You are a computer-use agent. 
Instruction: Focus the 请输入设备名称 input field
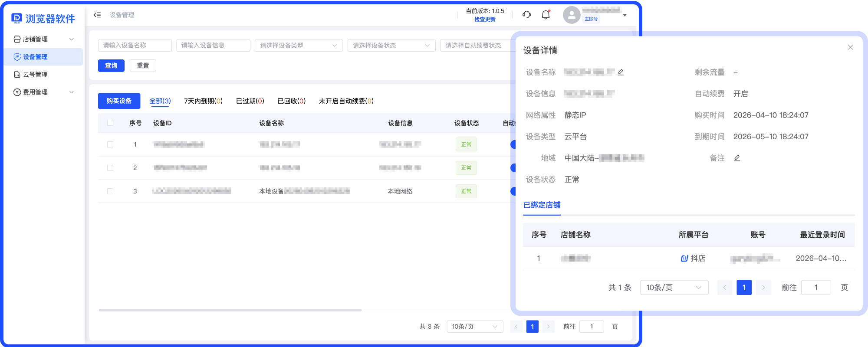[x=135, y=45]
